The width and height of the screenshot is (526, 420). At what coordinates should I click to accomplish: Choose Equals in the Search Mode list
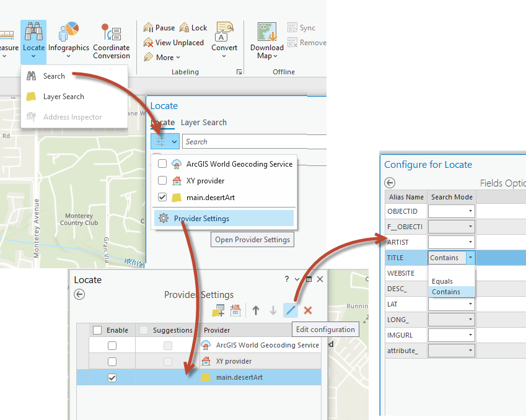[x=452, y=281]
